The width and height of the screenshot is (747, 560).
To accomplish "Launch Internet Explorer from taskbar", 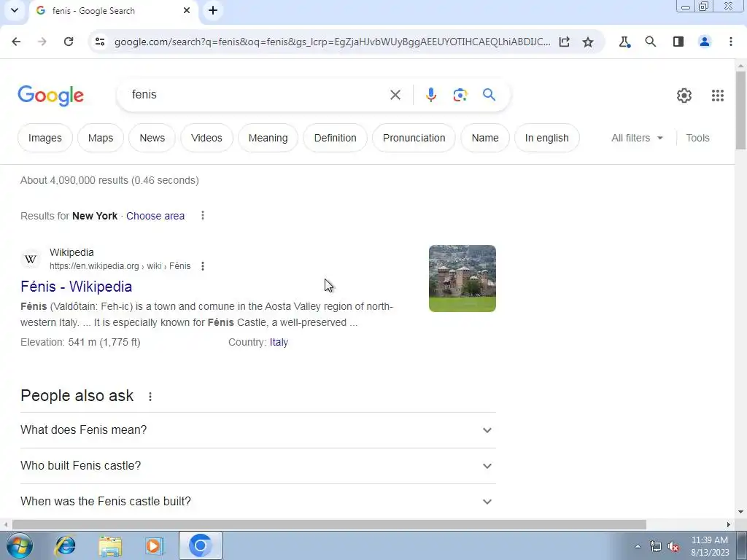I will 65,545.
